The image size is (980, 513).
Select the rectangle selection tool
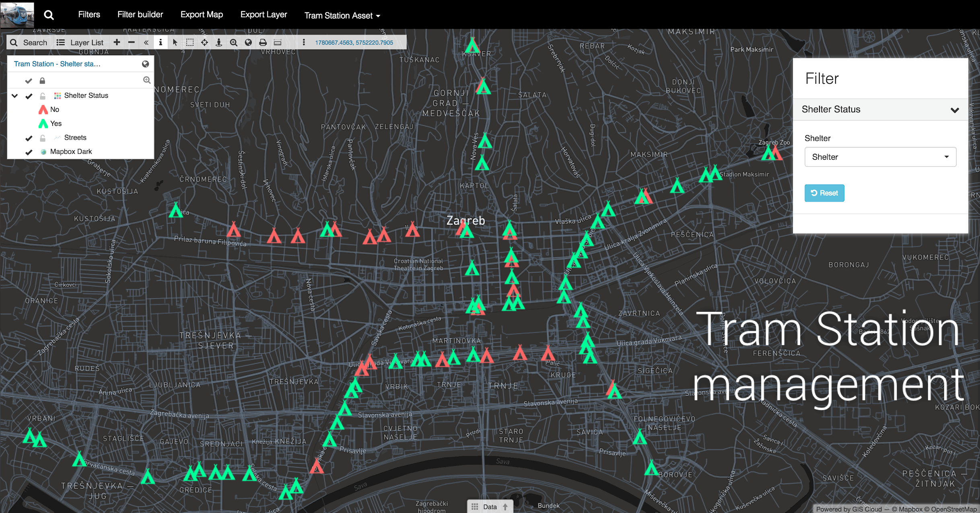[x=190, y=42]
